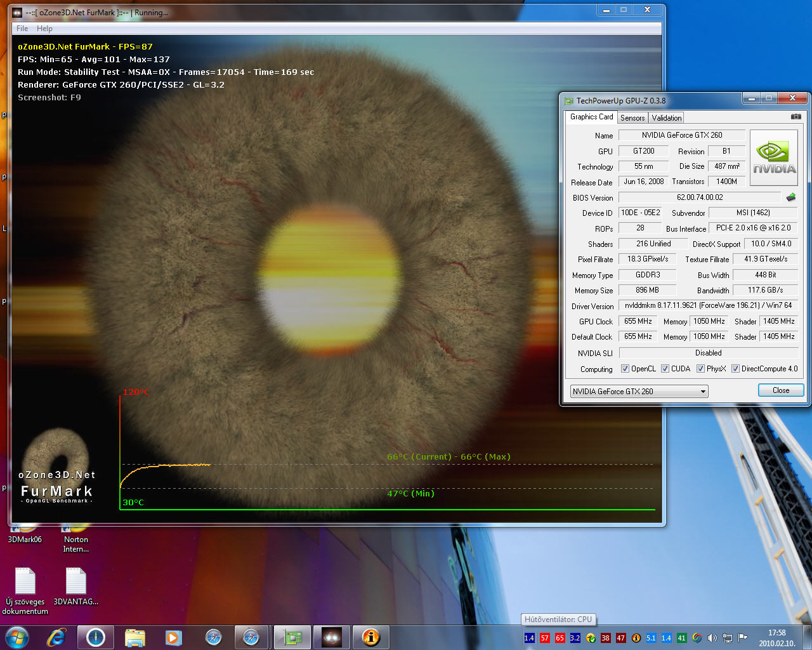Click the Name field NVIDIA GeForce GTX 260
Image resolution: width=812 pixels, height=650 pixels.
(681, 135)
